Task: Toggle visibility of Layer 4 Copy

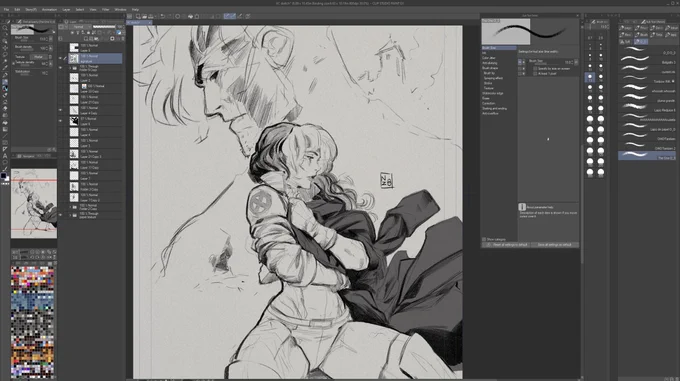Action: coord(60,110)
